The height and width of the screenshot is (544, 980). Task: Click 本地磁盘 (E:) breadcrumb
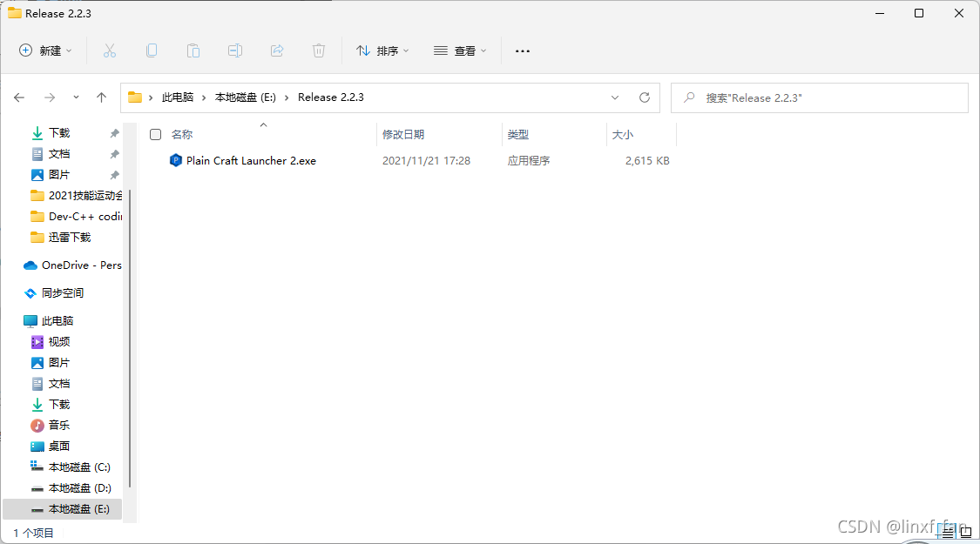pyautogui.click(x=246, y=97)
